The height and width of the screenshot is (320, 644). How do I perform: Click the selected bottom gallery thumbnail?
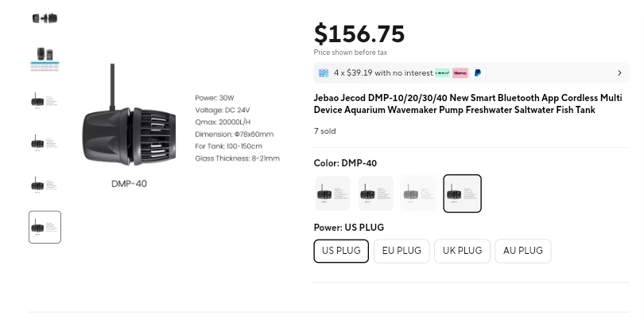coord(45,227)
